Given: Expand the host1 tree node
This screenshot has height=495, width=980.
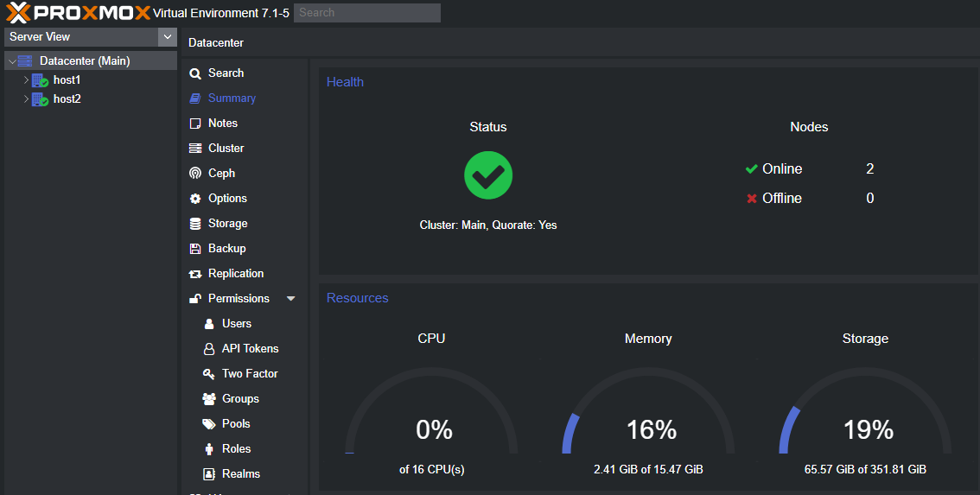Looking at the screenshot, I should click(x=26, y=79).
